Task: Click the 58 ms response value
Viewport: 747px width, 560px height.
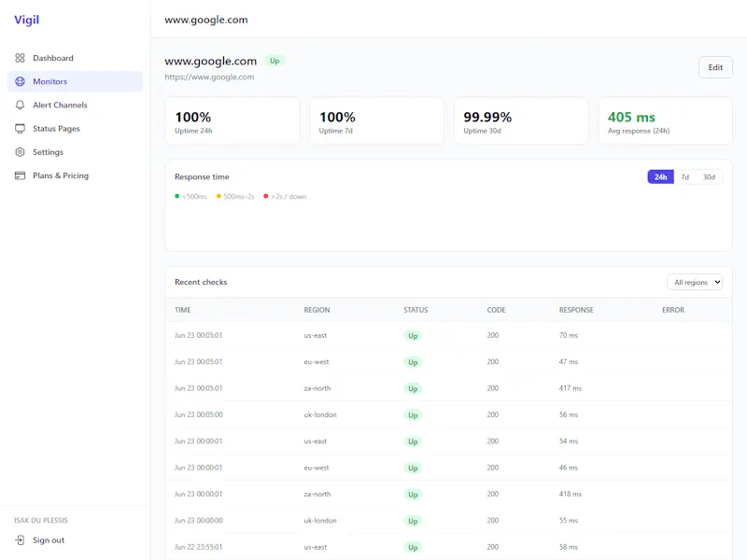Action: pyautogui.click(x=569, y=547)
